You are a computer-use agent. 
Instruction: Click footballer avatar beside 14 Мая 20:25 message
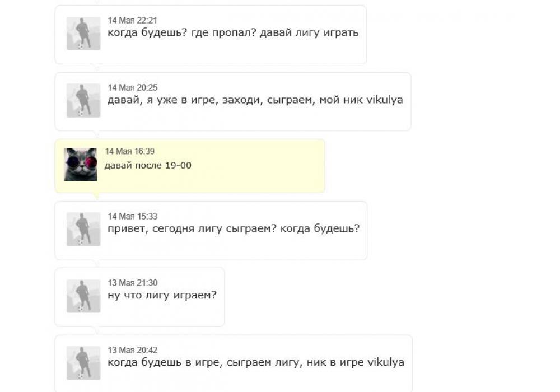coord(83,101)
